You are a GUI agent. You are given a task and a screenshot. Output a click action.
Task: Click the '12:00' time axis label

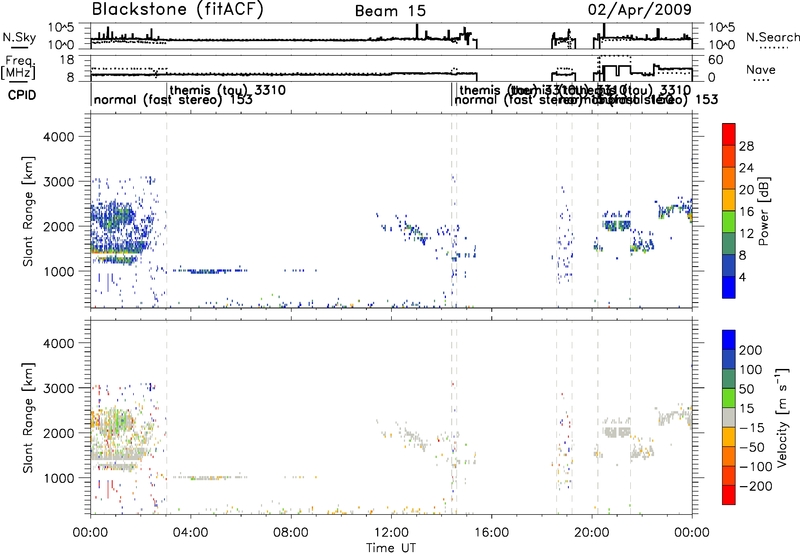pyautogui.click(x=391, y=533)
